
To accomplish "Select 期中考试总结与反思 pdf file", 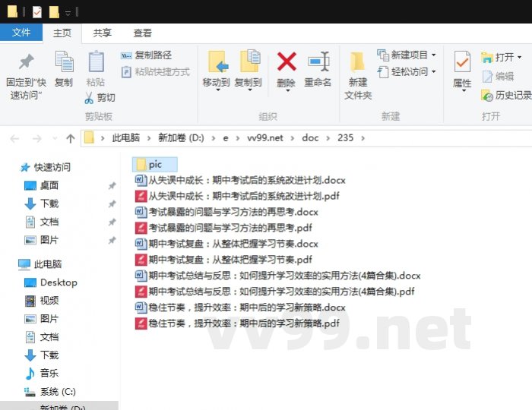I will pos(274,292).
